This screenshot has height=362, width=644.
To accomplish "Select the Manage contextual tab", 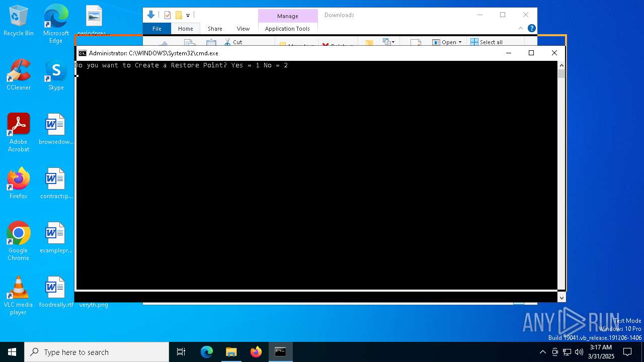I will [288, 16].
